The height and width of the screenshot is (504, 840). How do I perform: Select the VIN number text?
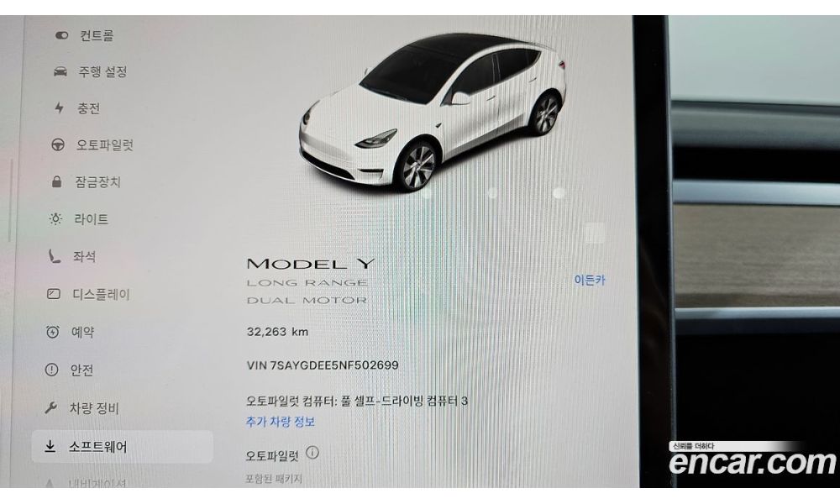click(x=323, y=365)
